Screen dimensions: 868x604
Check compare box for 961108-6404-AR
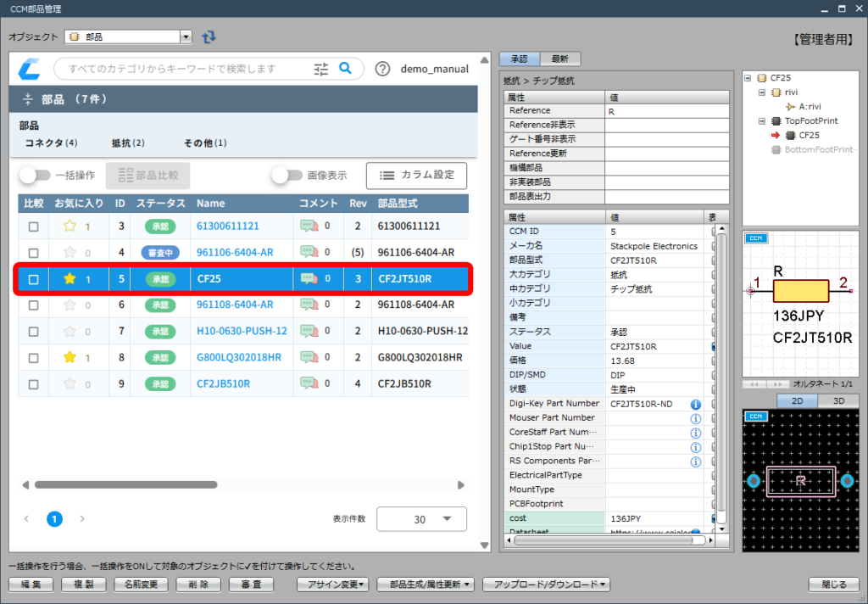tap(34, 305)
